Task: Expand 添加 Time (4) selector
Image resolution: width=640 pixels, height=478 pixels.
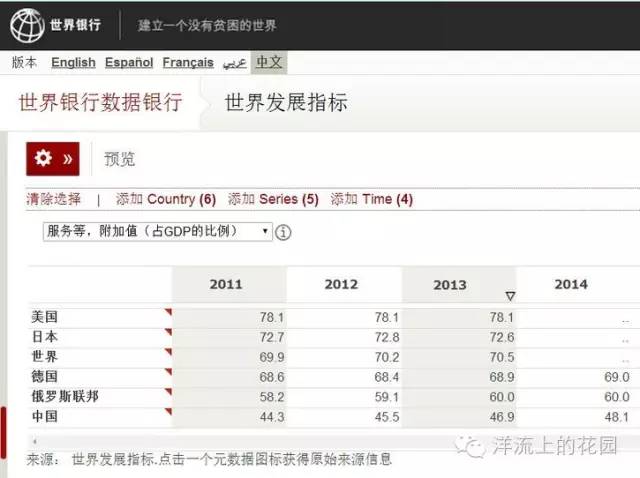Action: tap(371, 199)
